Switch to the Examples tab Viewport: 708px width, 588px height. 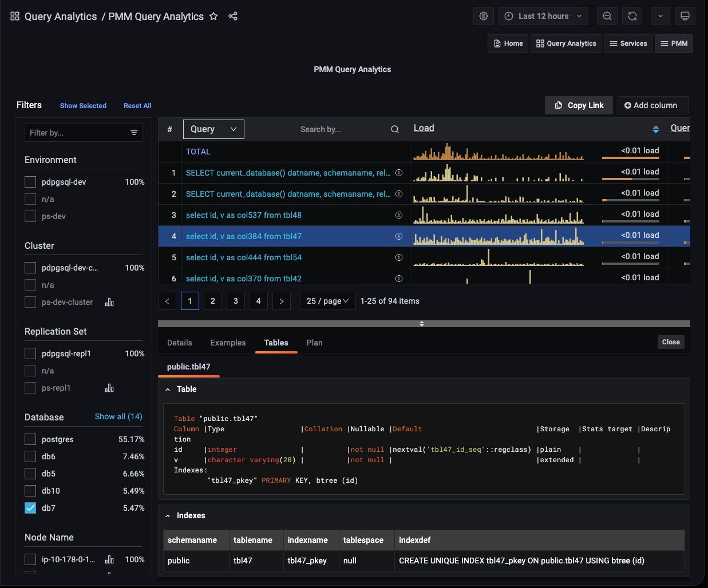pos(228,343)
